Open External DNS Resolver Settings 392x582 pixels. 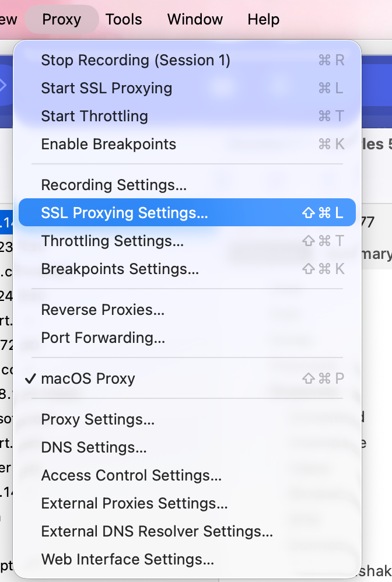157,531
